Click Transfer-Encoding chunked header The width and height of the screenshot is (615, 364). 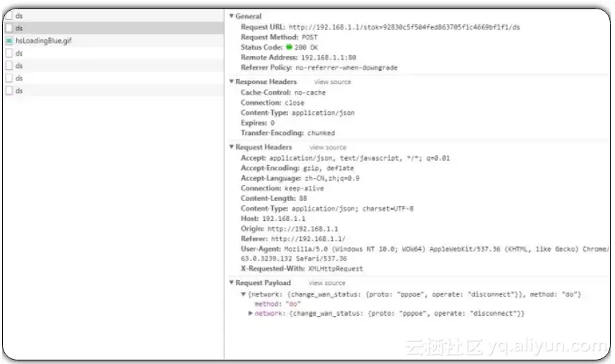tap(288, 133)
